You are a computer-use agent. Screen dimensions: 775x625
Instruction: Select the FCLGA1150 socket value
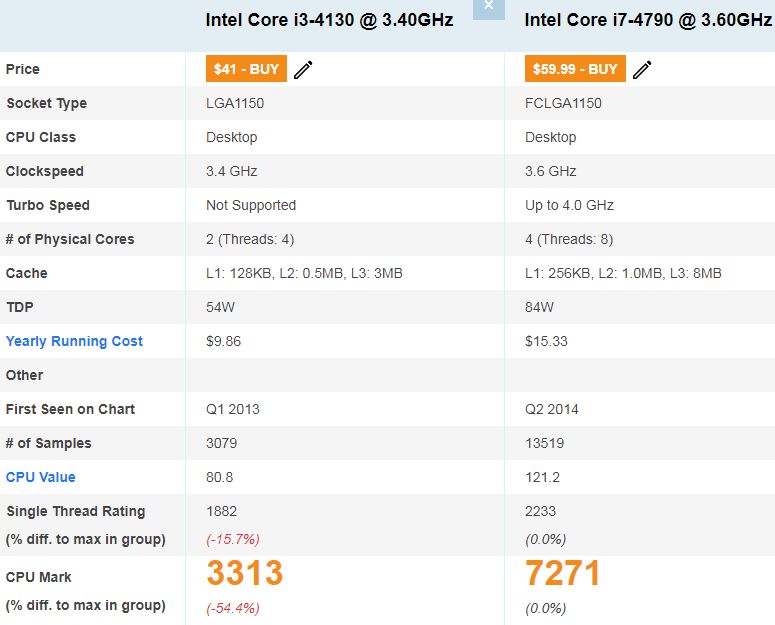tap(563, 103)
